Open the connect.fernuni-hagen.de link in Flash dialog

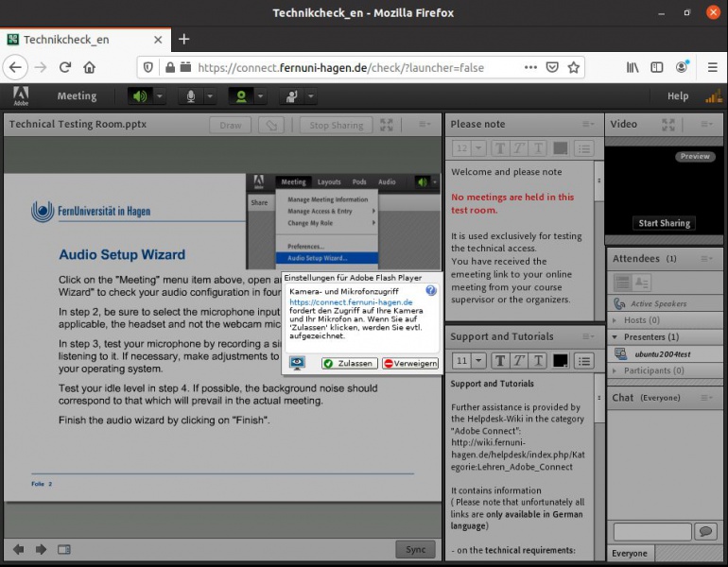click(x=351, y=302)
